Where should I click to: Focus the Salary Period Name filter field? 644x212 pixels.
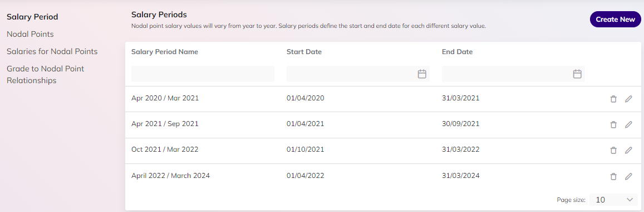pyautogui.click(x=203, y=74)
